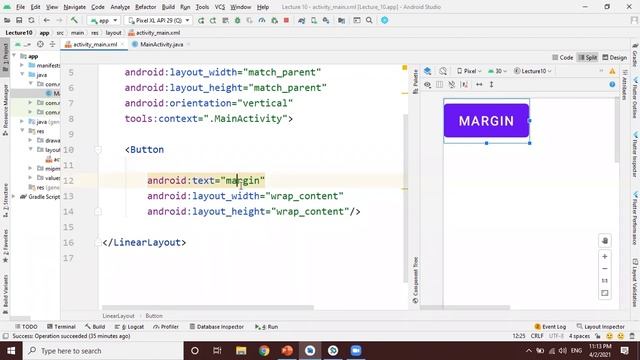Viewport: 640px width, 360px height.
Task: Switch editor to Split view mode
Action: [x=588, y=58]
